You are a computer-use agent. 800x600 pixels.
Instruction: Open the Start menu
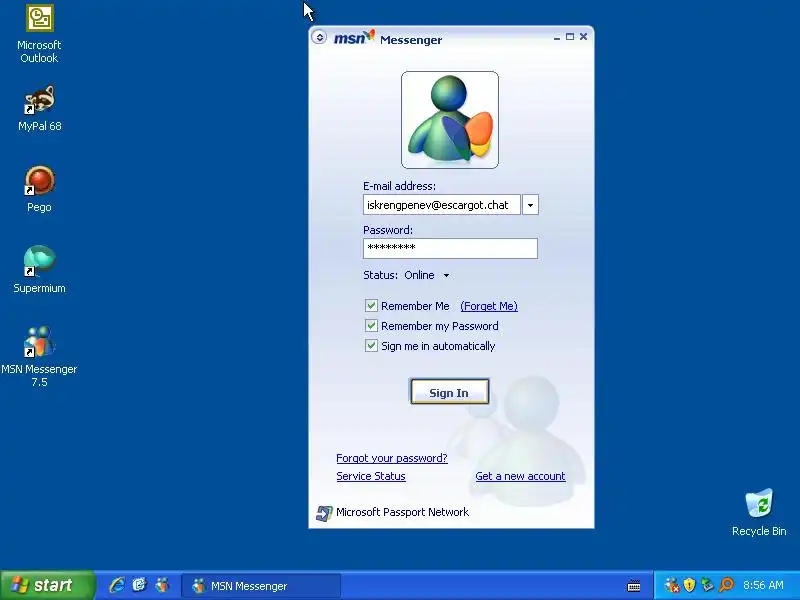pyautogui.click(x=47, y=585)
